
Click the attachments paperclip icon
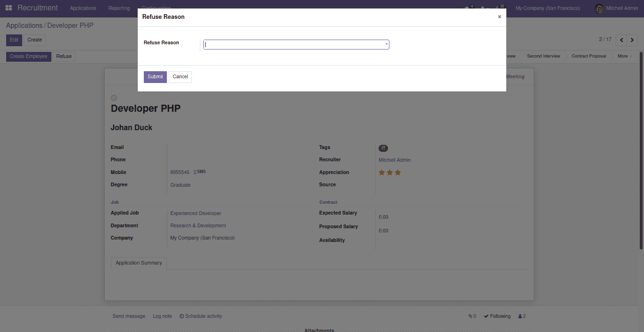coord(470,316)
